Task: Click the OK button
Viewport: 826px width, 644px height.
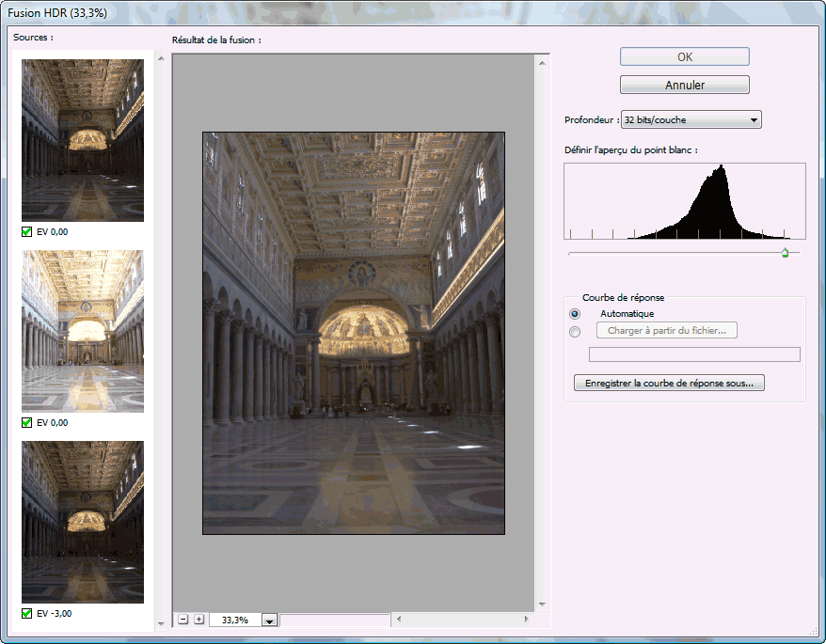Action: (684, 56)
